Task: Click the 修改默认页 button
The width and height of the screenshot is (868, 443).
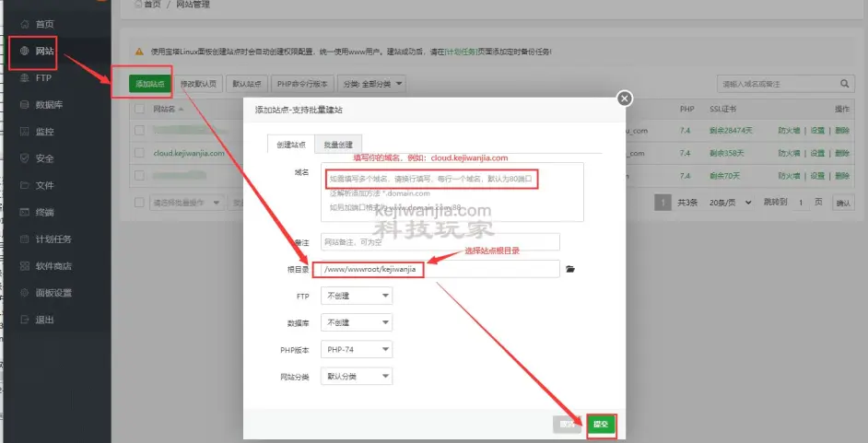Action: (199, 84)
